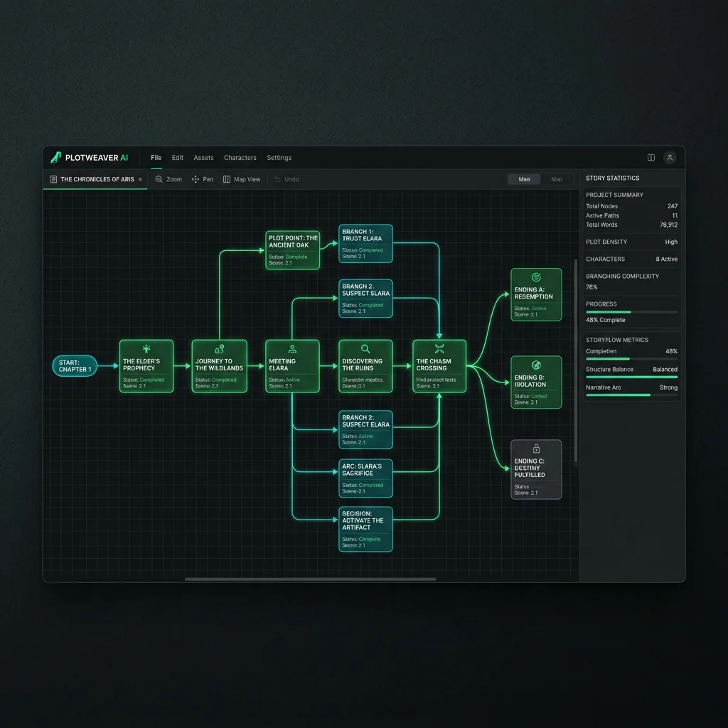Open the Assets menu
The width and height of the screenshot is (728, 728).
click(203, 158)
